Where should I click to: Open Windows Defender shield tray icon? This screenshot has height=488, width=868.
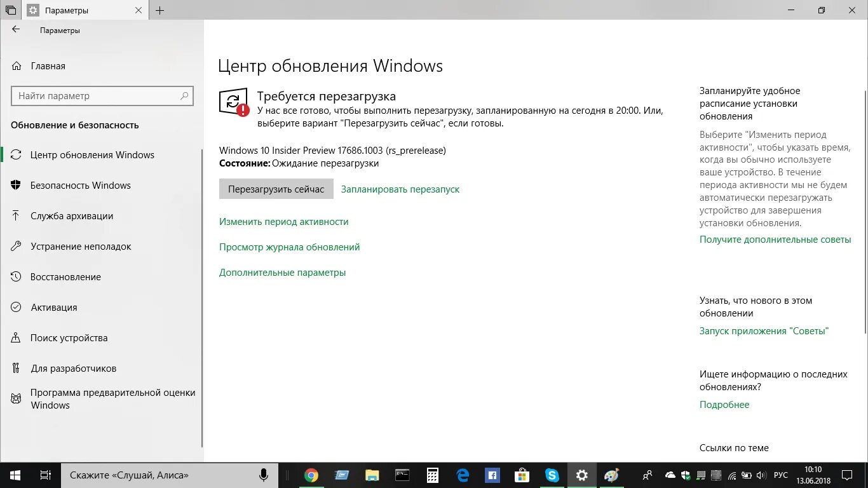coord(686,475)
